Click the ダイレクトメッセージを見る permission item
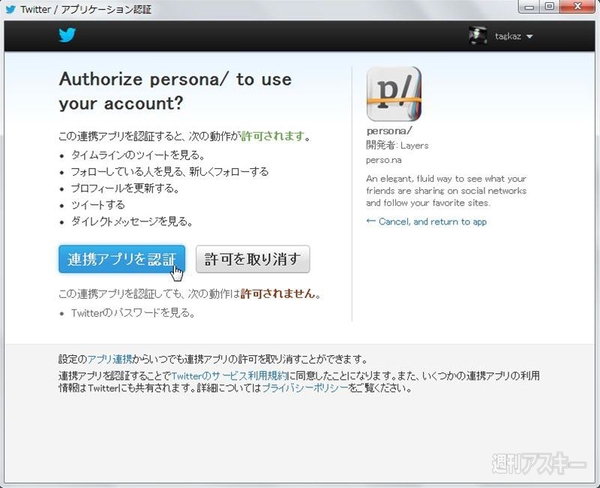600x488 pixels. click(132, 222)
